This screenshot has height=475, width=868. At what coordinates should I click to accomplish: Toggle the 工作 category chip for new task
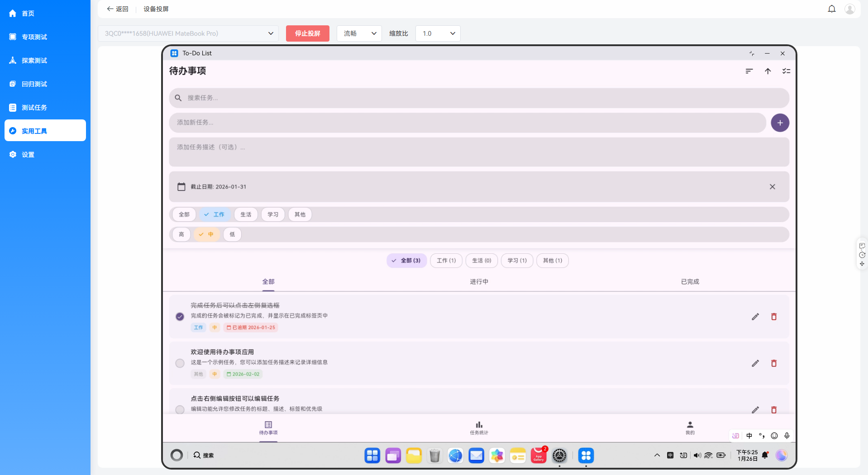point(215,214)
